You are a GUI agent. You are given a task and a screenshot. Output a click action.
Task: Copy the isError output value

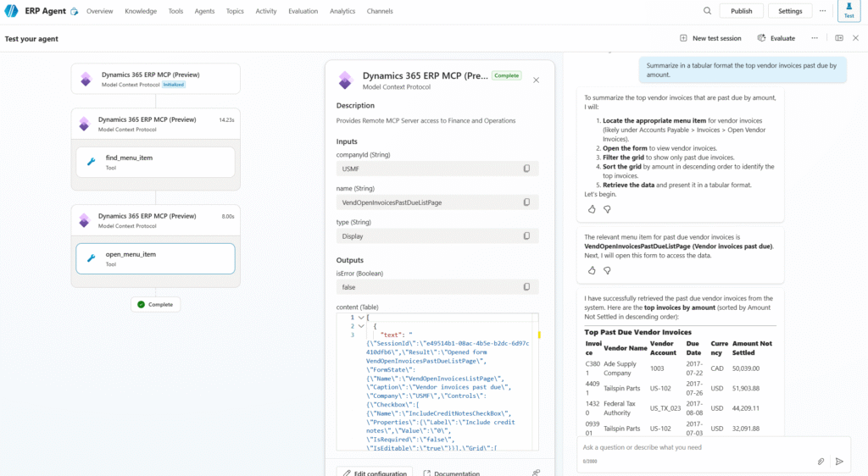point(526,288)
